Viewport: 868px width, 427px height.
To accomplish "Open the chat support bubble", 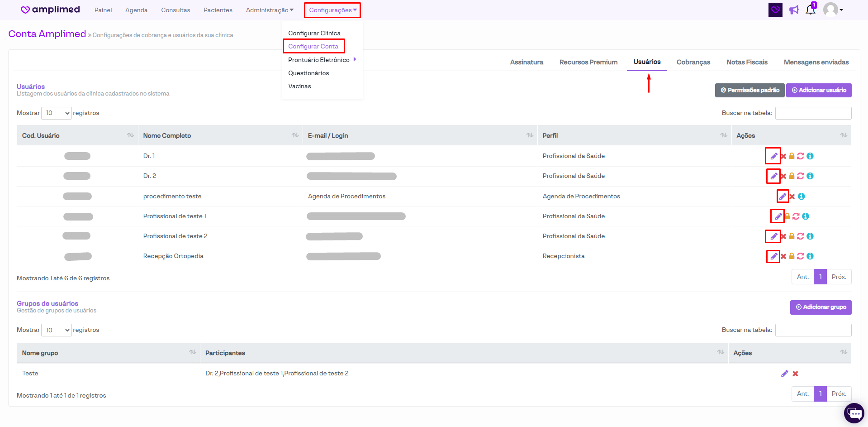I will coord(854,413).
